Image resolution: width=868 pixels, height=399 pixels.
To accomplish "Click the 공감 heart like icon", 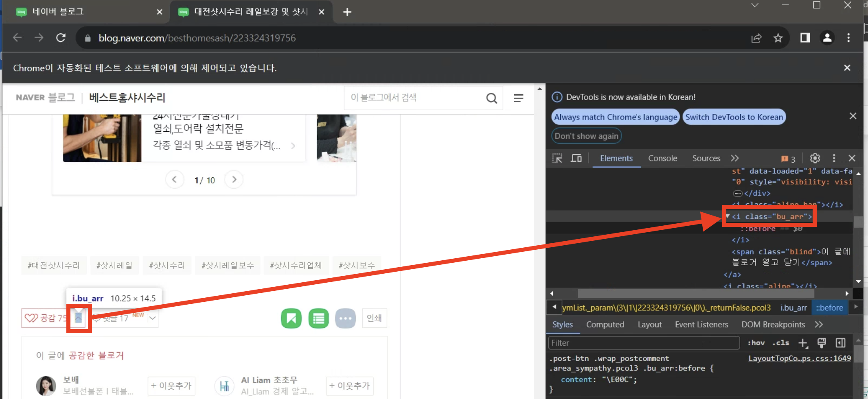I will point(31,318).
